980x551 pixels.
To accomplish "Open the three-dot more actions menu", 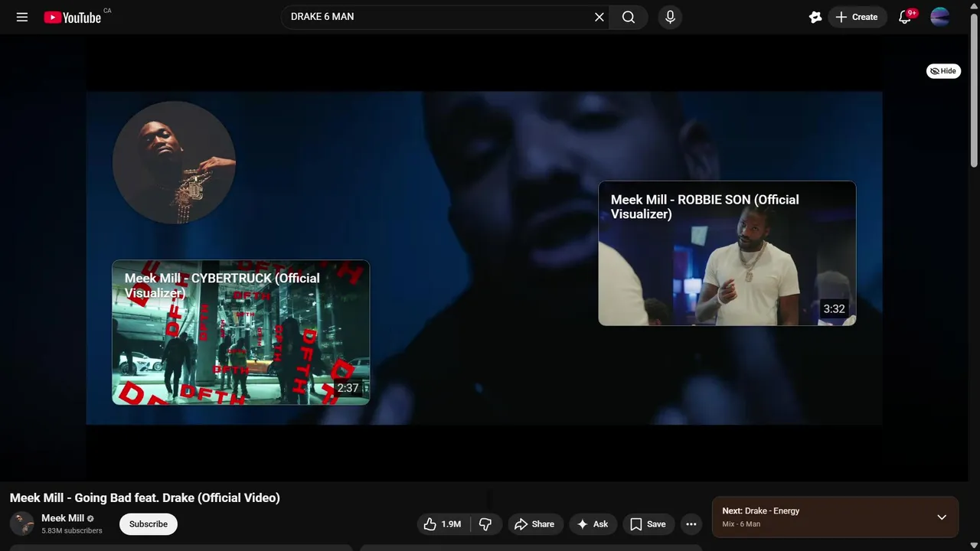I will pyautogui.click(x=691, y=524).
